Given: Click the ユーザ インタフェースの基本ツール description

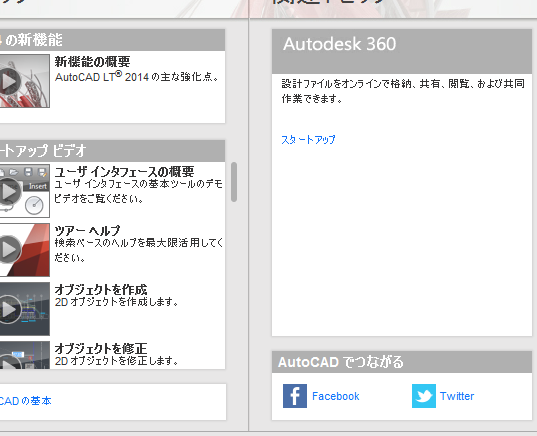Looking at the screenshot, I should [139, 191].
